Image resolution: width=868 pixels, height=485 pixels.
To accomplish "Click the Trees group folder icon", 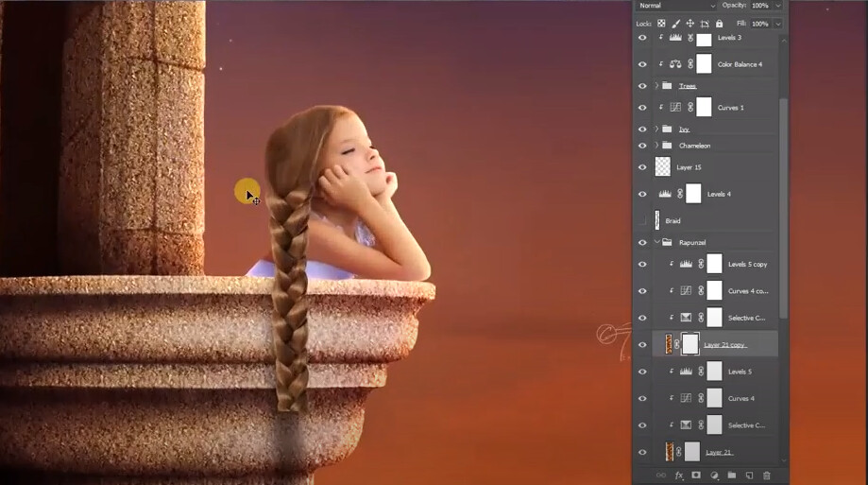I will pyautogui.click(x=667, y=86).
